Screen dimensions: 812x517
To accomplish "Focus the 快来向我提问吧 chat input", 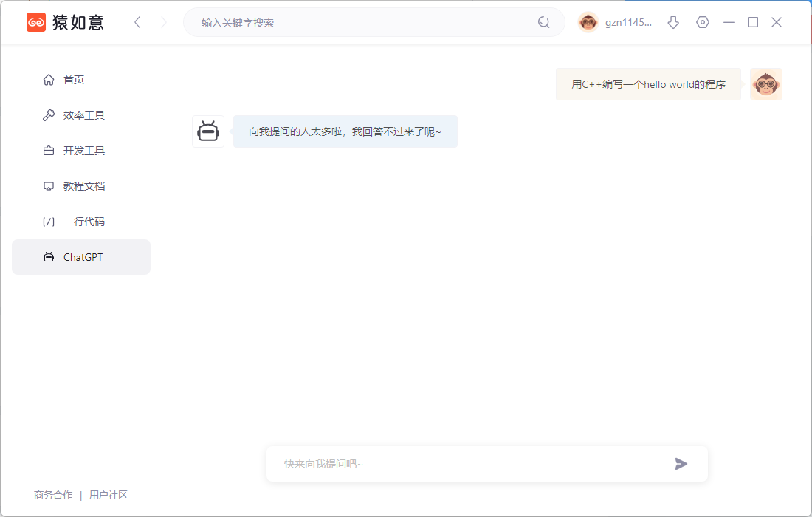I will [x=486, y=464].
